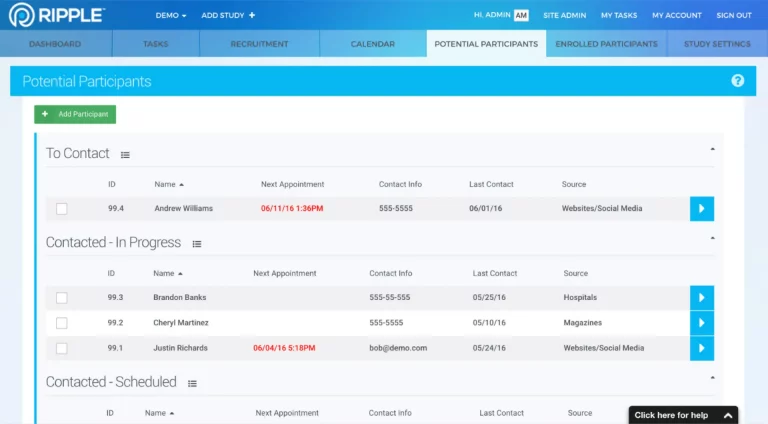768x424 pixels.
Task: Click the Ripple logo icon
Action: [19, 15]
